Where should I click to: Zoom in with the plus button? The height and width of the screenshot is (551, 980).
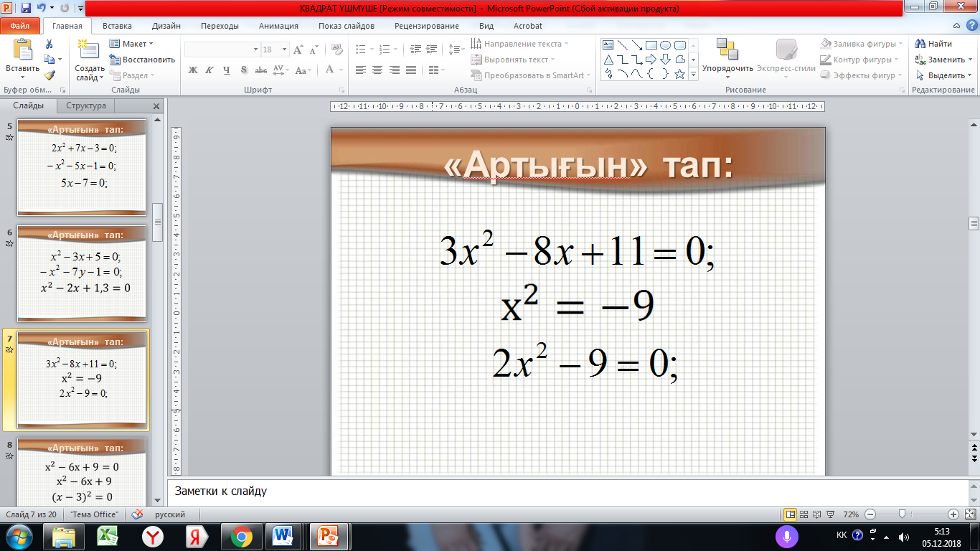tap(953, 514)
